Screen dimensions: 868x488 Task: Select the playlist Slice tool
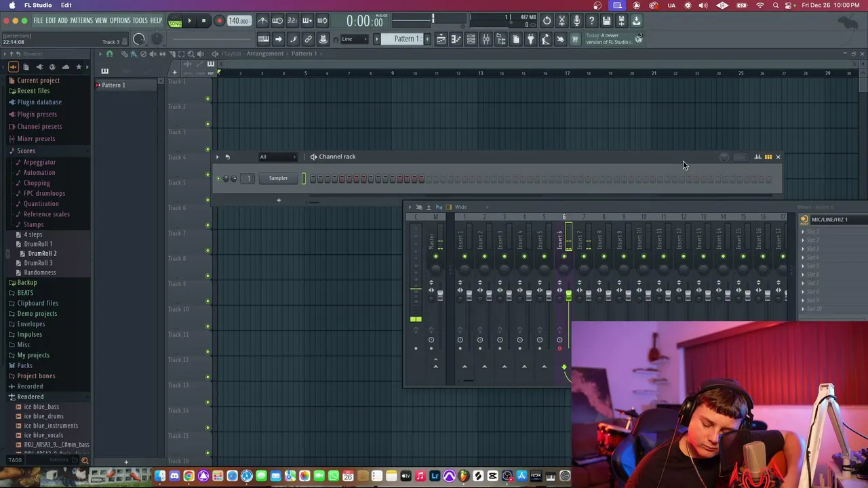click(172, 54)
